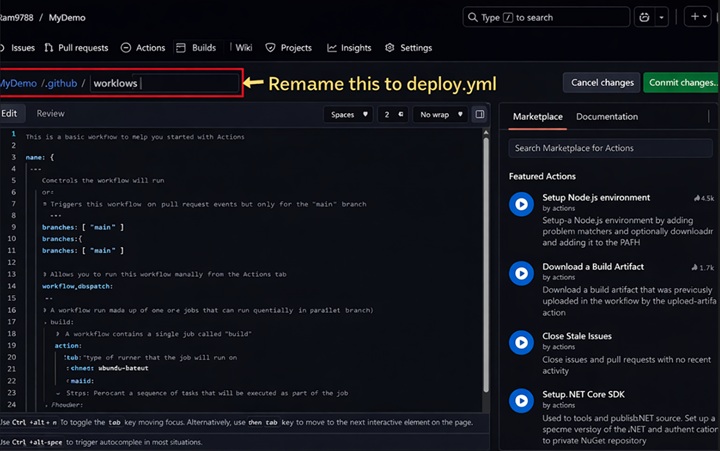The width and height of the screenshot is (720, 451).
Task: Click the Close Stale Issues action icon
Action: [520, 342]
